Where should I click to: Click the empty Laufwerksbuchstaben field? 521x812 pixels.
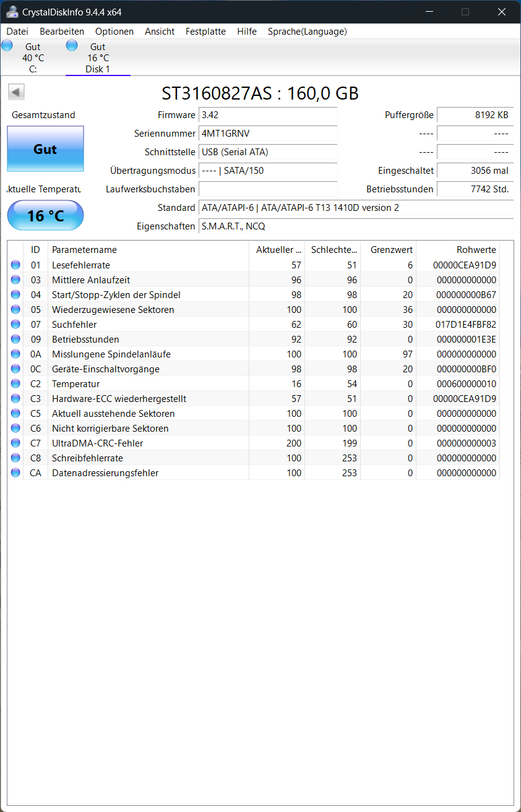click(x=268, y=189)
